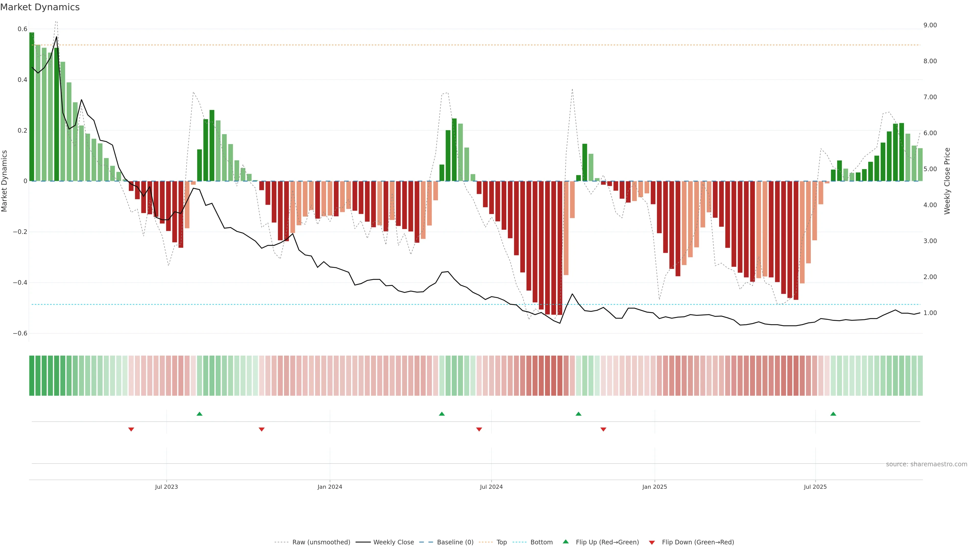Click the Flip Down legend triangle icon
The width and height of the screenshot is (980, 551).
[652, 542]
